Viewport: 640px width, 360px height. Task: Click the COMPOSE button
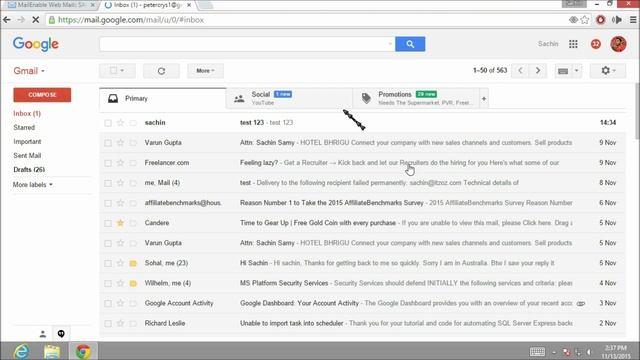pos(42,95)
